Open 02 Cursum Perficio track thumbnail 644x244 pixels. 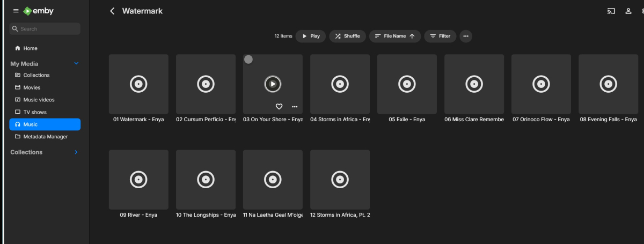point(206,84)
